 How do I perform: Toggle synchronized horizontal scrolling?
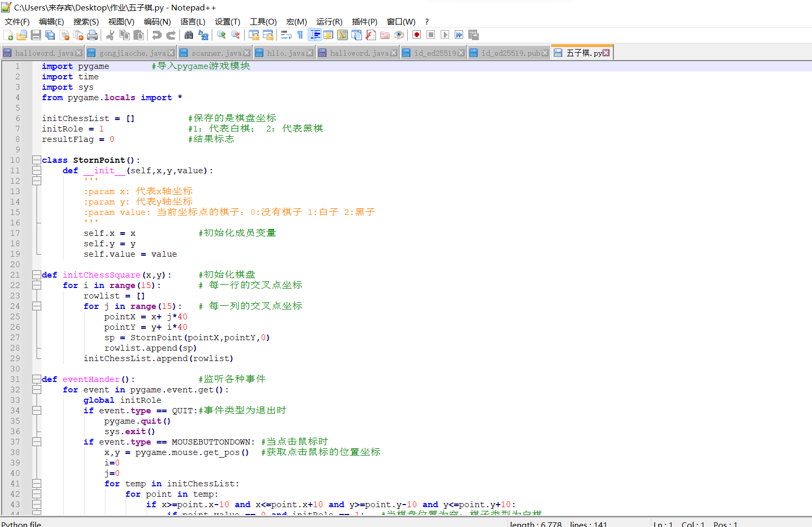[268, 35]
